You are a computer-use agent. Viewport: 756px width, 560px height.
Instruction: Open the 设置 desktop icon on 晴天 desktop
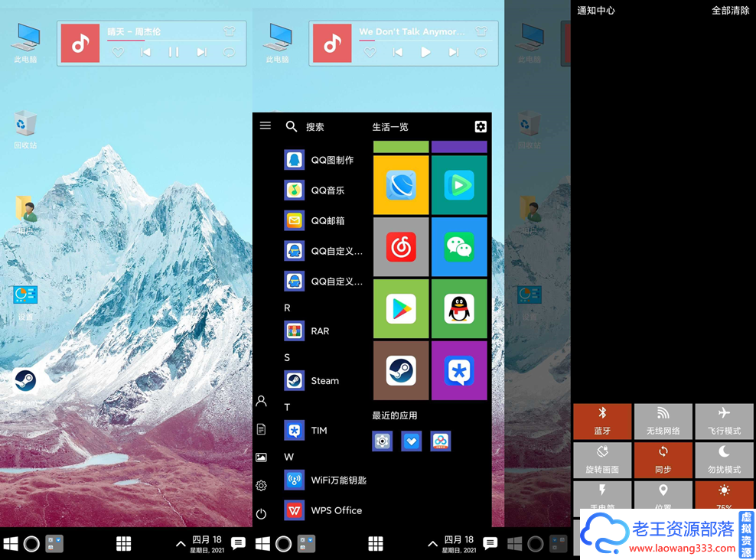(x=25, y=302)
